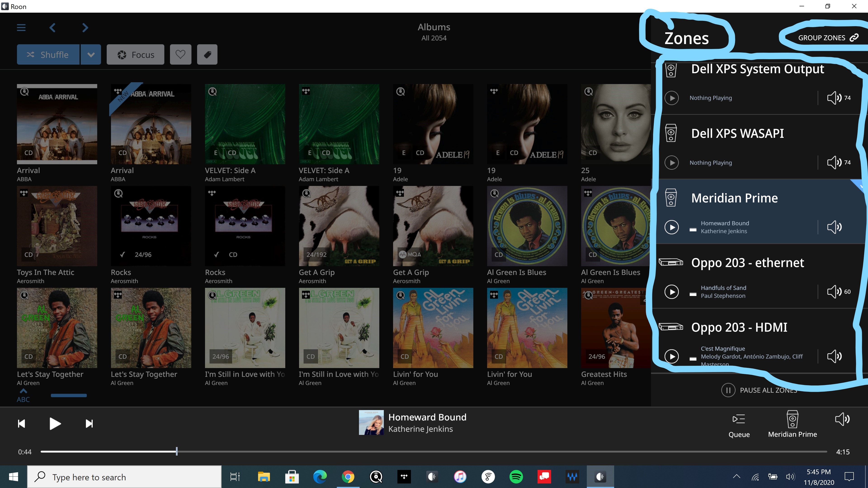The image size is (868, 488).
Task: Click the taskbar search box
Action: click(x=124, y=477)
